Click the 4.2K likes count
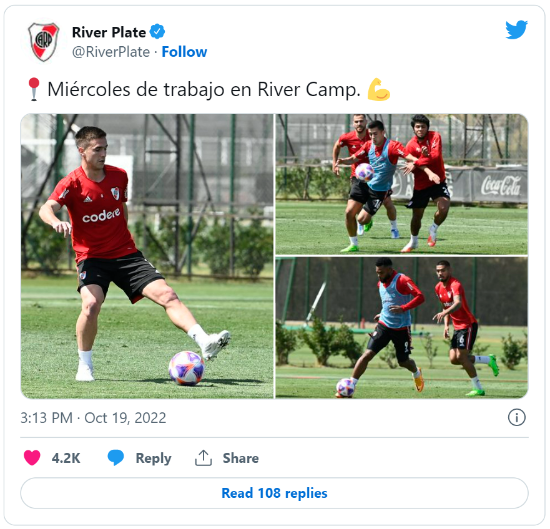The image size is (550, 529). 66,458
